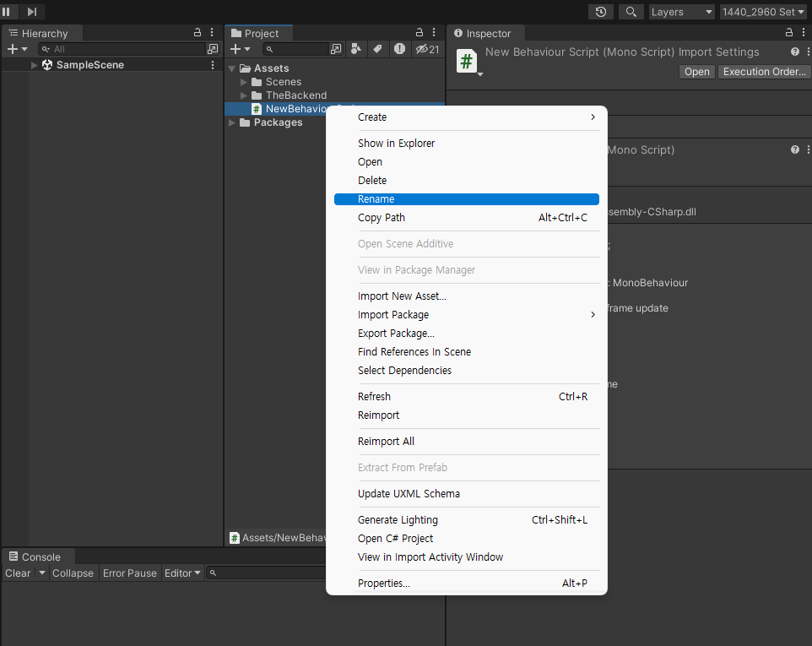Viewport: 812px width, 646px height.
Task: Click the Execution Order... button
Action: pos(764,72)
